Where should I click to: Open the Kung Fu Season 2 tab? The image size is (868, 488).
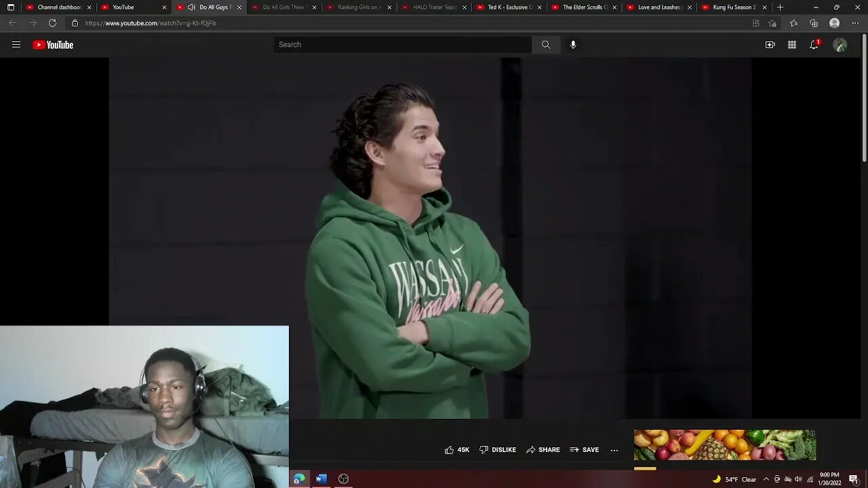click(x=734, y=7)
